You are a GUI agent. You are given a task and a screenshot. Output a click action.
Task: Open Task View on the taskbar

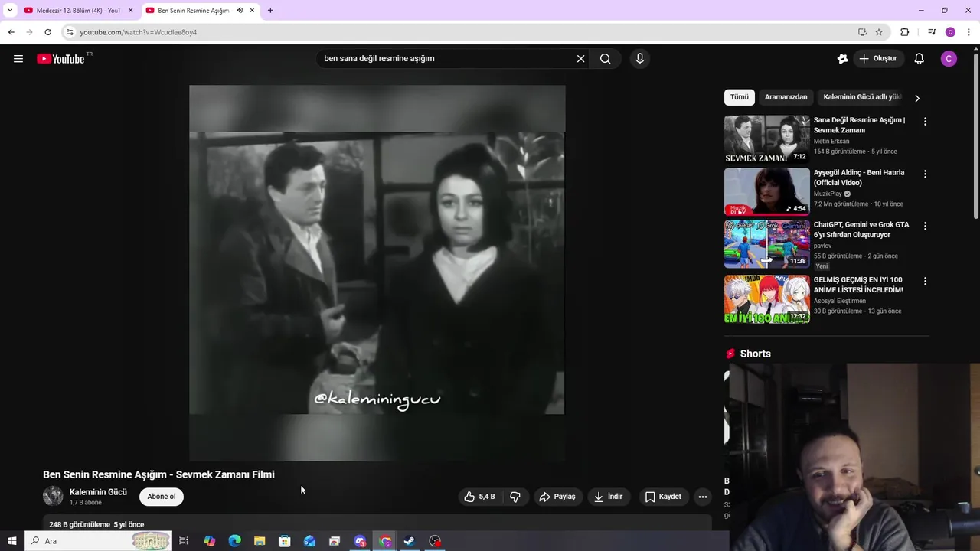[184, 541]
